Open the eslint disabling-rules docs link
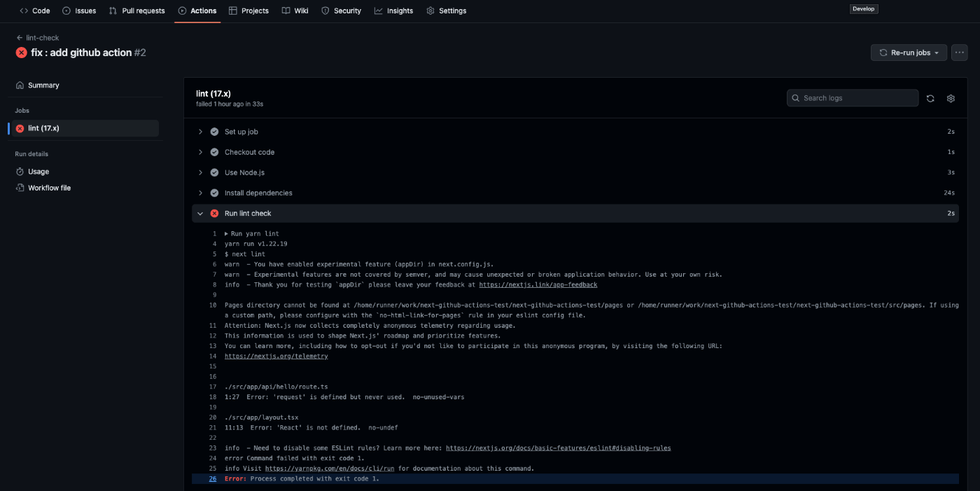 [x=558, y=448]
